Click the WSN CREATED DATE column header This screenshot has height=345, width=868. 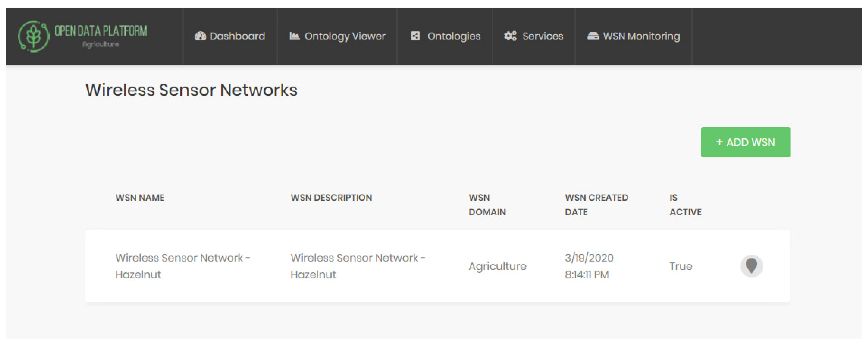pyautogui.click(x=596, y=205)
